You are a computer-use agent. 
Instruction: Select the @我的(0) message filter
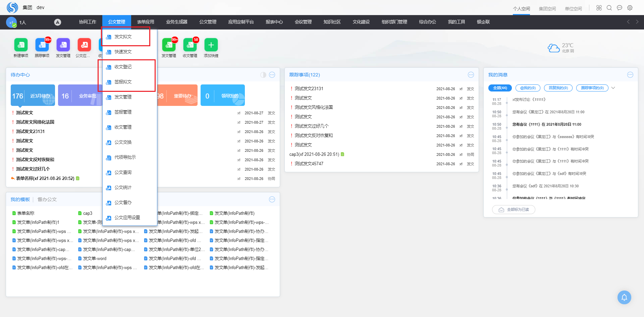pos(528,88)
